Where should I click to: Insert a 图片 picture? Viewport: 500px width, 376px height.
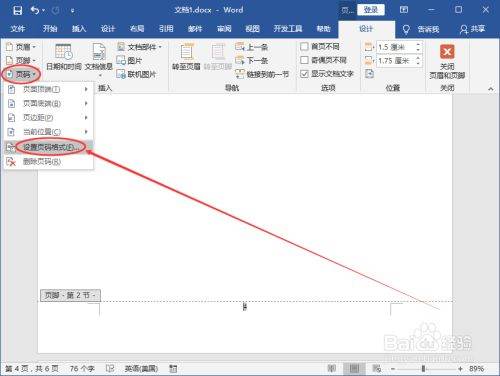129,61
